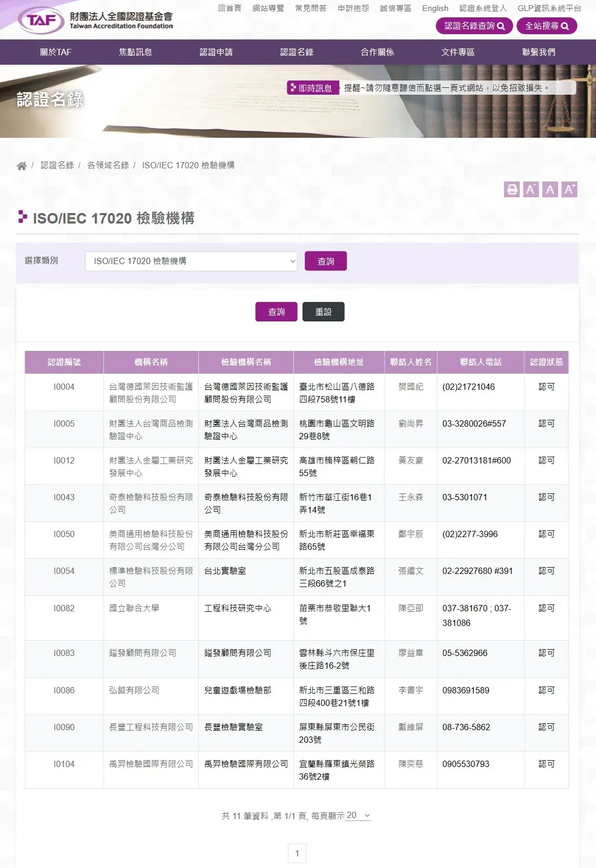The width and height of the screenshot is (596, 868).
Task: Click ISO/IEC 17020 檢驗機構 breadcrumb
Action: coord(188,165)
